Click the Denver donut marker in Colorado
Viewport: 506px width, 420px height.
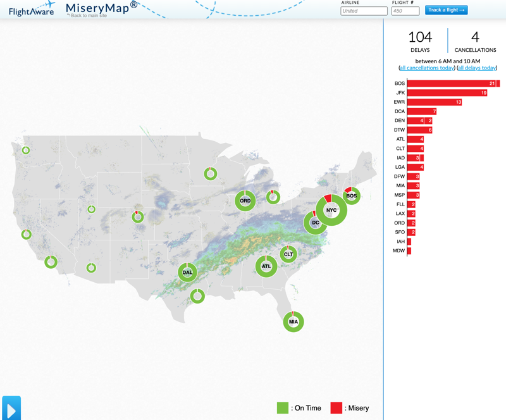pos(138,217)
